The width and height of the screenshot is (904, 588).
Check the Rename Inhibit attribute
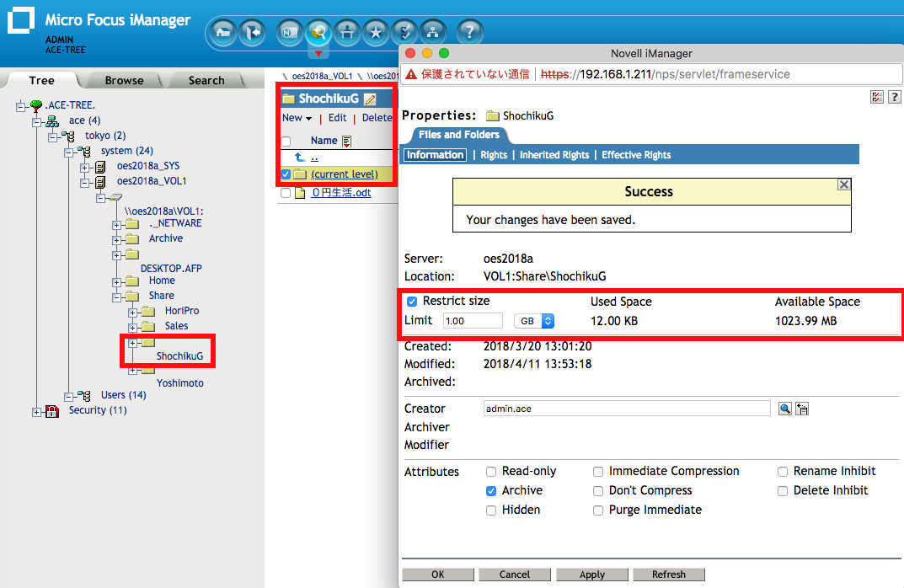(x=783, y=472)
